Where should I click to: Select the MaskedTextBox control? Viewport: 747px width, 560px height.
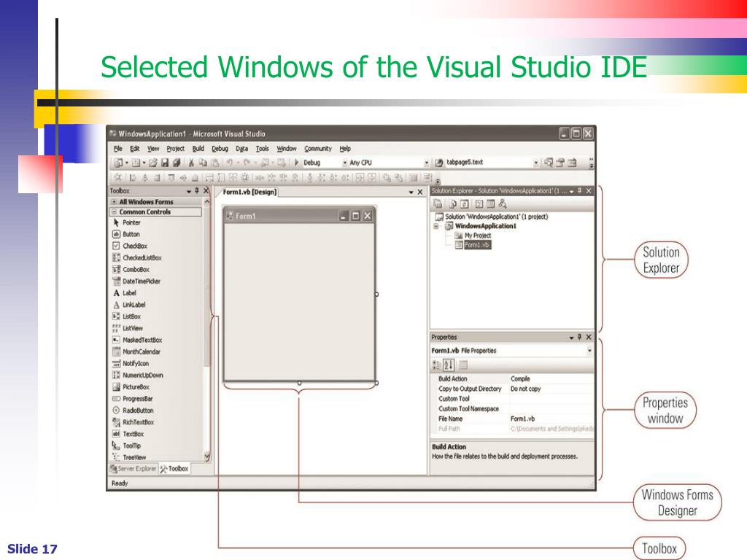pos(137,340)
